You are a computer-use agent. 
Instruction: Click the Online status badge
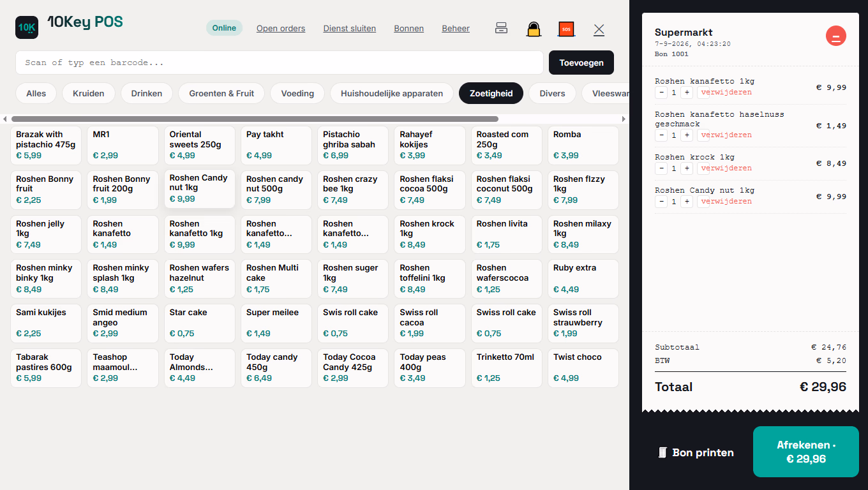pos(224,27)
